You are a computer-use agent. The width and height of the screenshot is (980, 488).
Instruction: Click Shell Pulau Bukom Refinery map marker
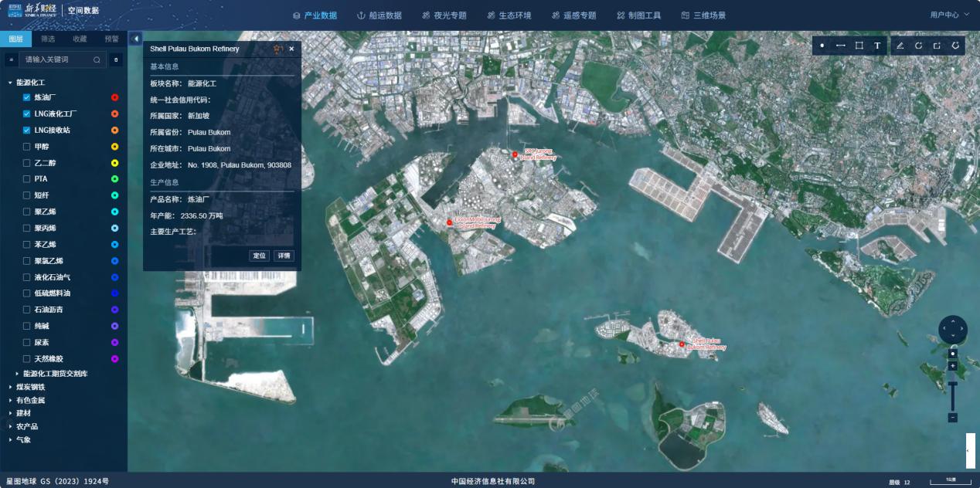(x=682, y=345)
